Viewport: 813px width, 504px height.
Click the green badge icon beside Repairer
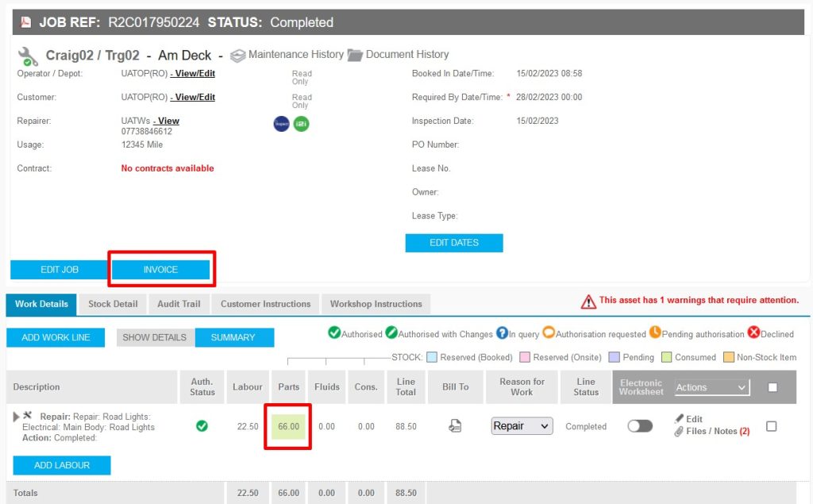[301, 124]
